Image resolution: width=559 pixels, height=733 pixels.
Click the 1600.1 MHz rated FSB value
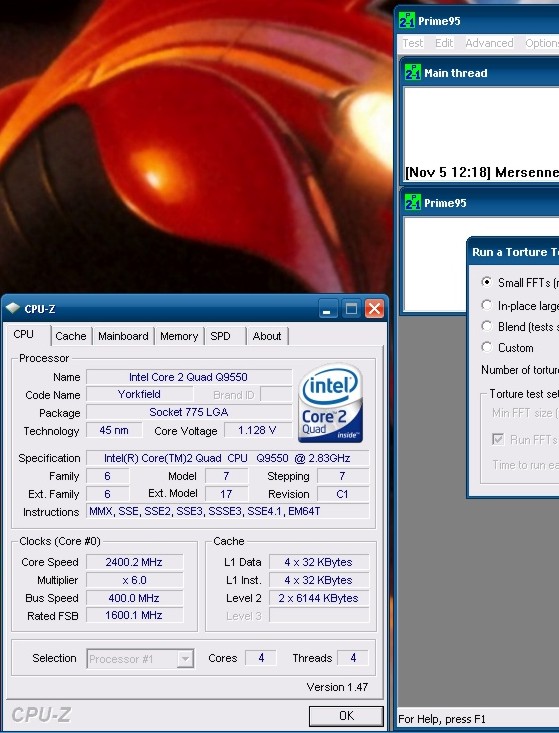[x=135, y=615]
